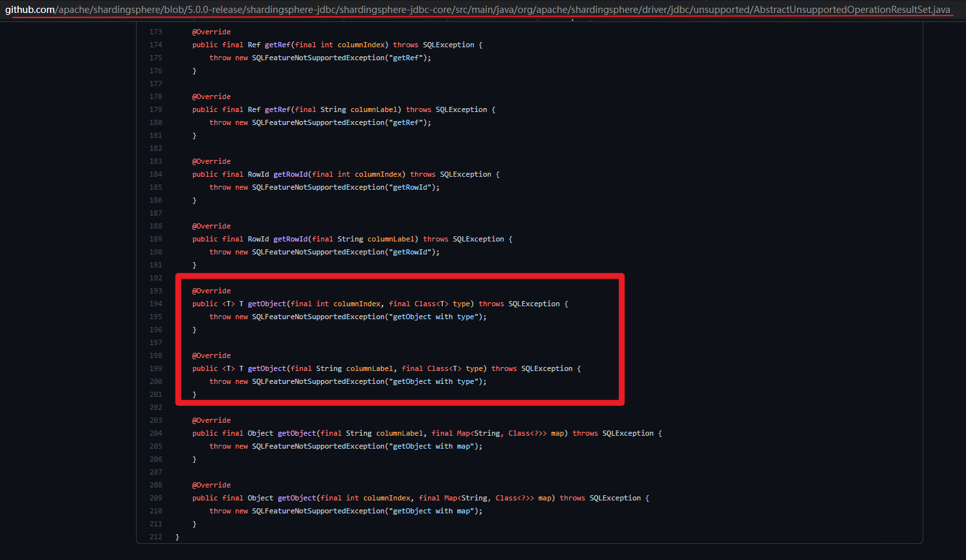
Task: Click columnIndex parameter on line 194
Action: pyautogui.click(x=357, y=304)
